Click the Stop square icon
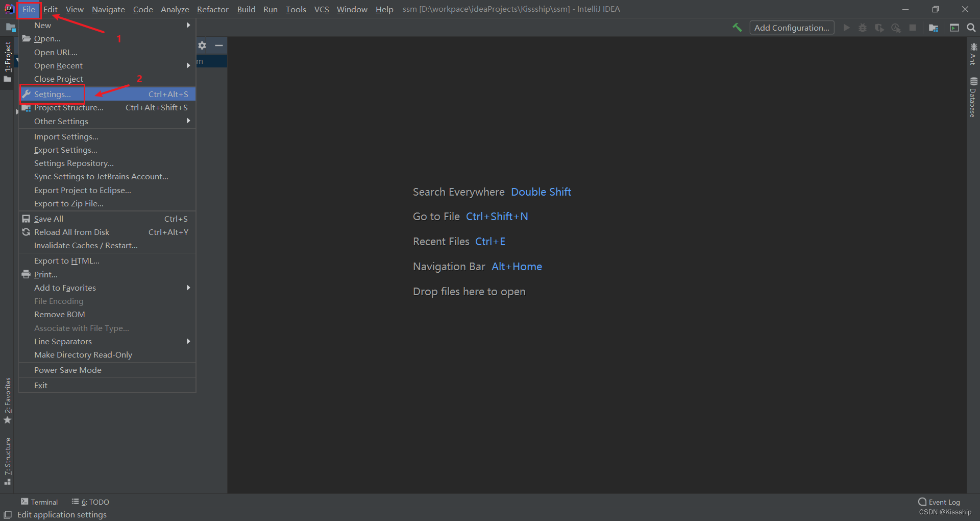Image resolution: width=980 pixels, height=521 pixels. [913, 28]
